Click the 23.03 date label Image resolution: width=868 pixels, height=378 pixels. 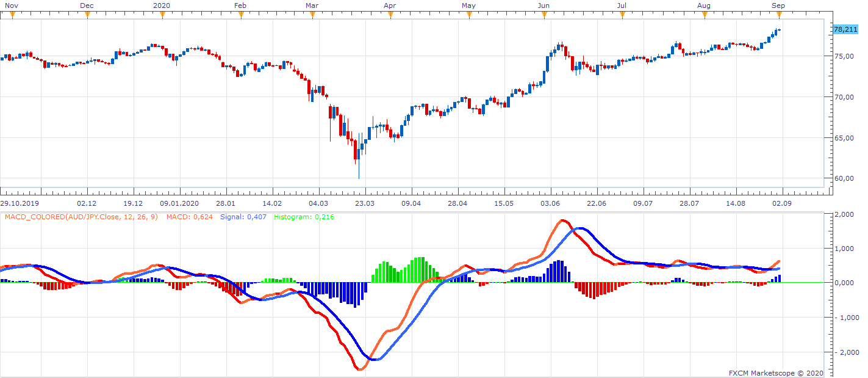click(365, 204)
